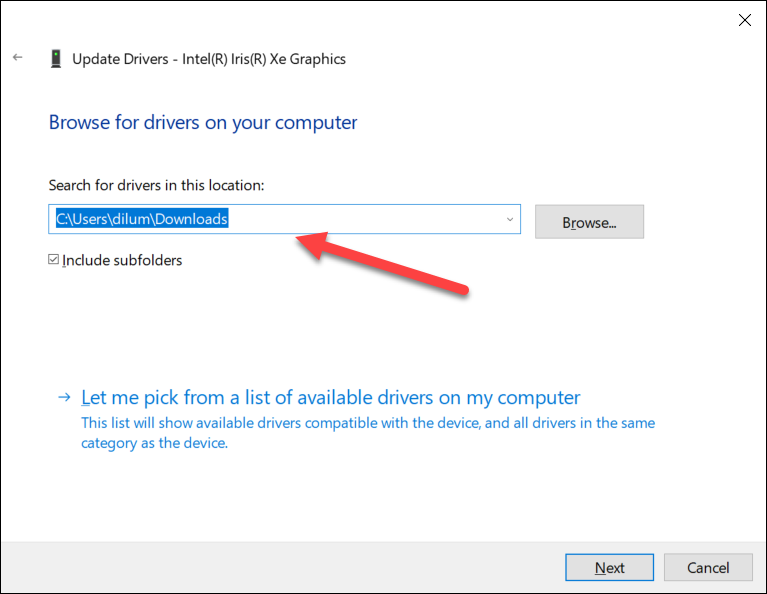Screen dimensions: 767x594
Task: Click the 'Browse for drivers on your computer' heading
Action: click(x=203, y=123)
